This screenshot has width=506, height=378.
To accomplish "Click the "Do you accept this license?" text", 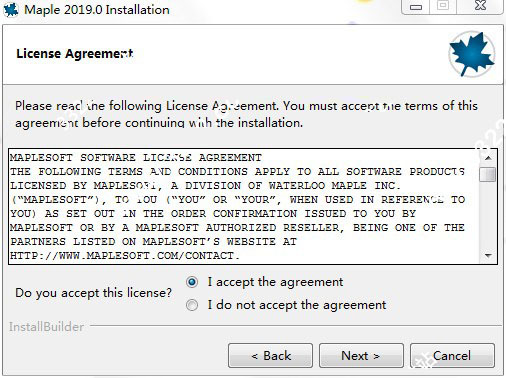I will pos(93,293).
